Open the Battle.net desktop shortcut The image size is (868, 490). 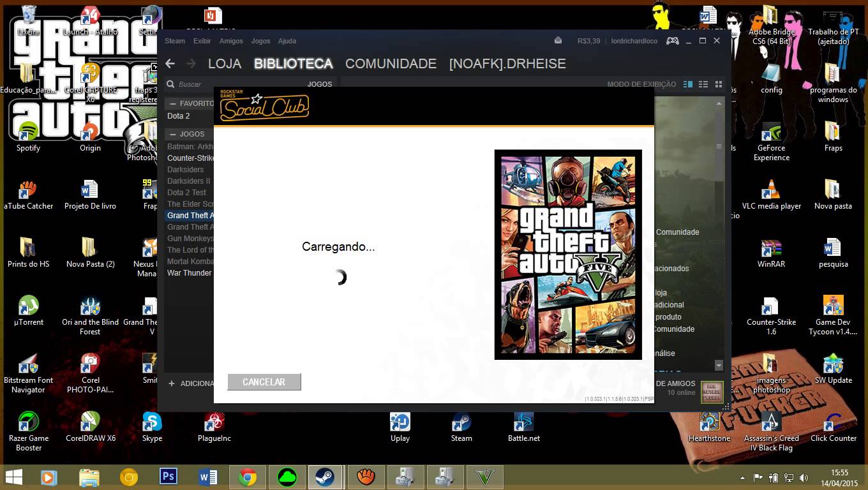tap(523, 427)
